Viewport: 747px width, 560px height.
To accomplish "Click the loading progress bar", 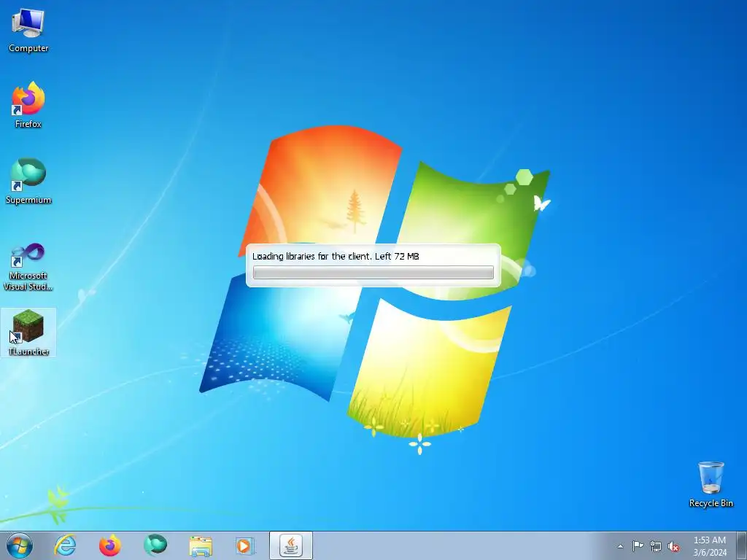I will click(373, 273).
